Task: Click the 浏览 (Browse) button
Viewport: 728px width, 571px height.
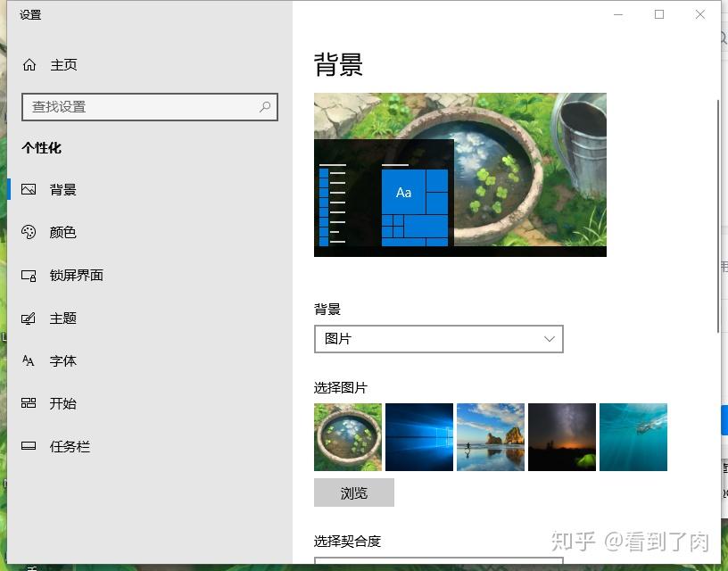Action: point(353,492)
